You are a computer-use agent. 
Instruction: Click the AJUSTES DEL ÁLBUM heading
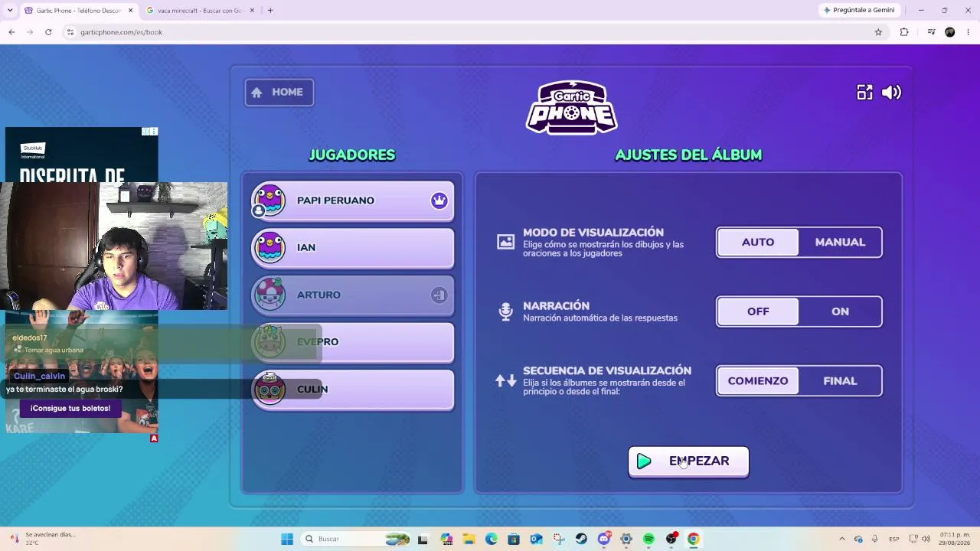pos(688,155)
